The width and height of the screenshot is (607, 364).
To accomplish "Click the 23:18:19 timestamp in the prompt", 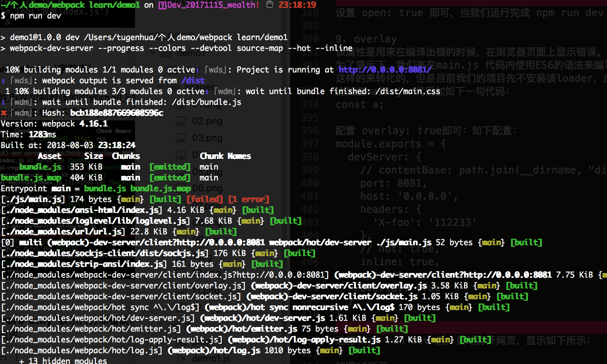I will [x=297, y=5].
